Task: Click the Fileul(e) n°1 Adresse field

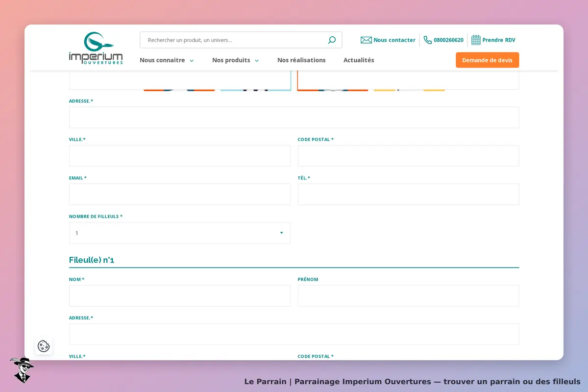Action: click(294, 334)
